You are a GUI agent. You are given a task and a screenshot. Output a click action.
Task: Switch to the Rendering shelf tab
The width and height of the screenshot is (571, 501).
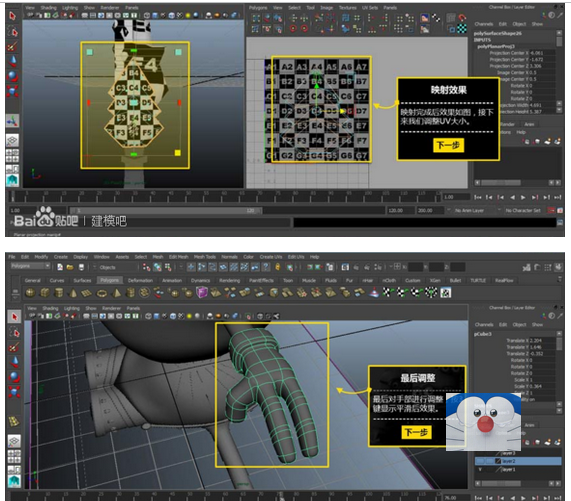[229, 280]
